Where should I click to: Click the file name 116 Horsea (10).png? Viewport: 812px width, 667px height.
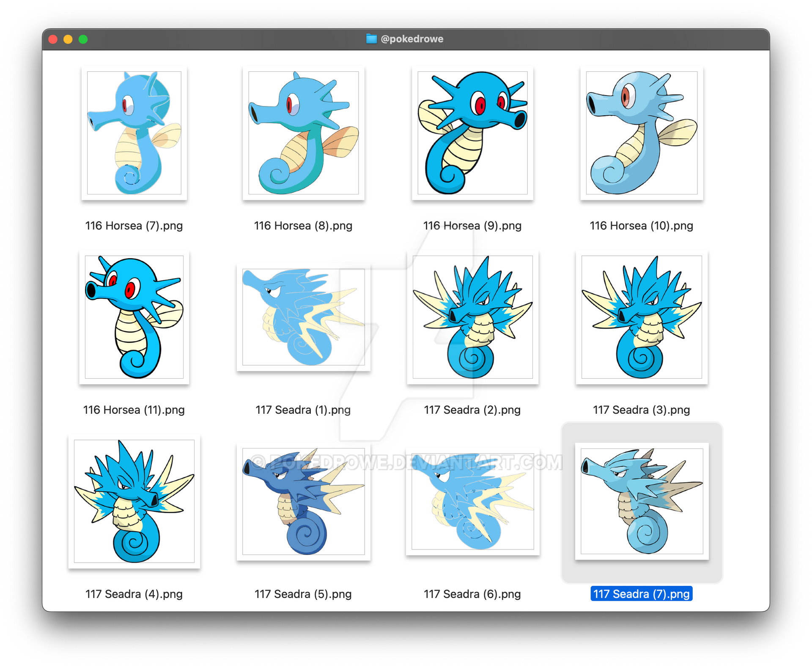point(642,226)
